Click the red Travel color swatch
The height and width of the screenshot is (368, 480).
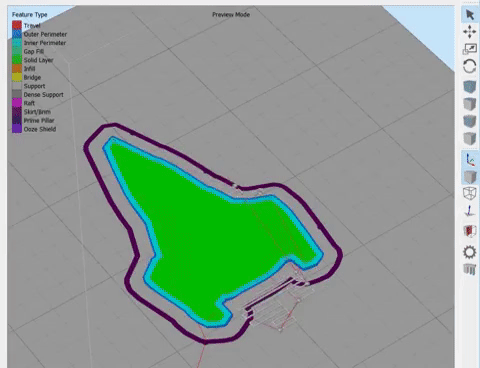pyautogui.click(x=17, y=25)
